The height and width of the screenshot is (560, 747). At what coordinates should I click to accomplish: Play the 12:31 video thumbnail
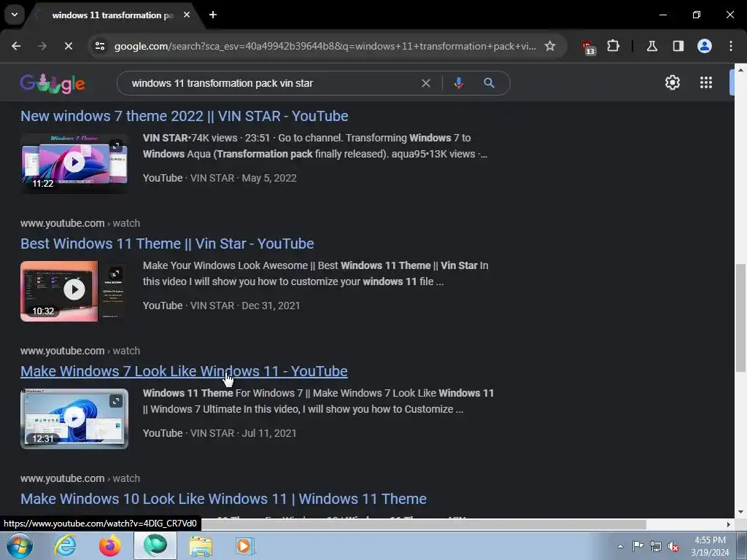click(x=74, y=418)
